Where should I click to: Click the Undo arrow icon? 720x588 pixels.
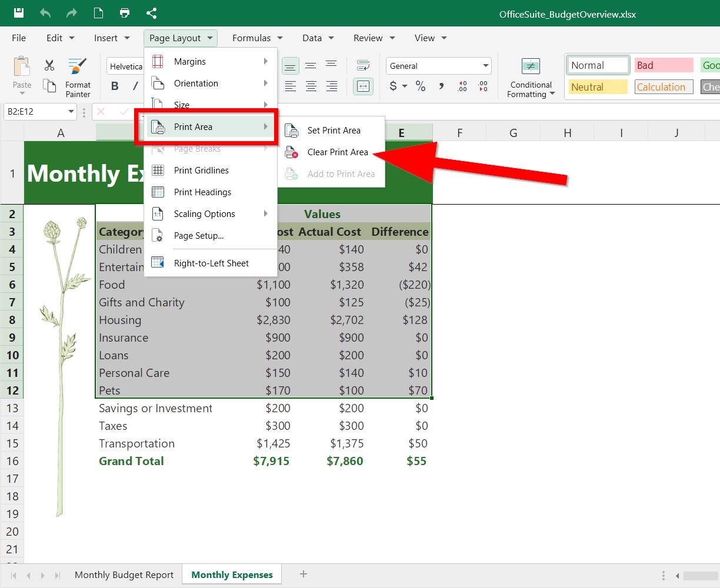tap(45, 13)
